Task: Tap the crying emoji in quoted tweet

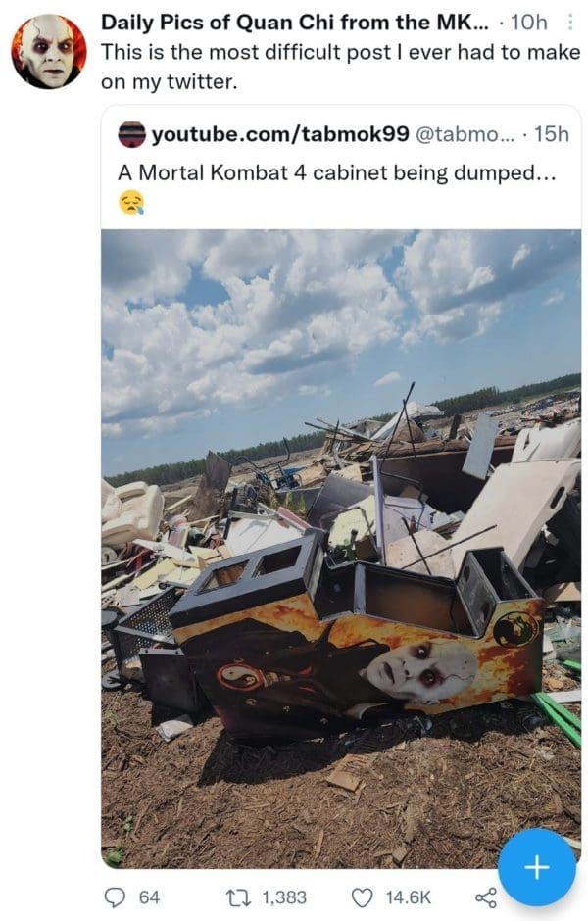Action: 131,203
